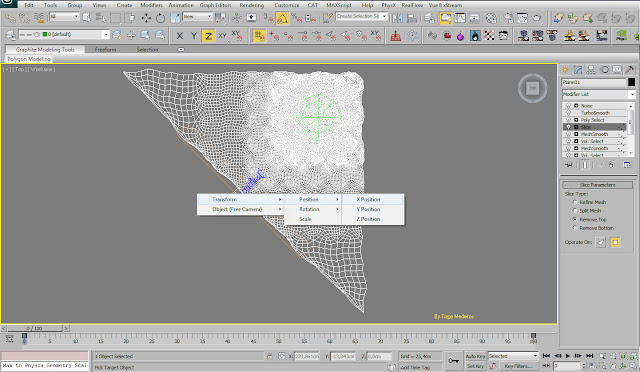The height and width of the screenshot is (372, 640).
Task: Open the Rendering menu
Action: 251,5
